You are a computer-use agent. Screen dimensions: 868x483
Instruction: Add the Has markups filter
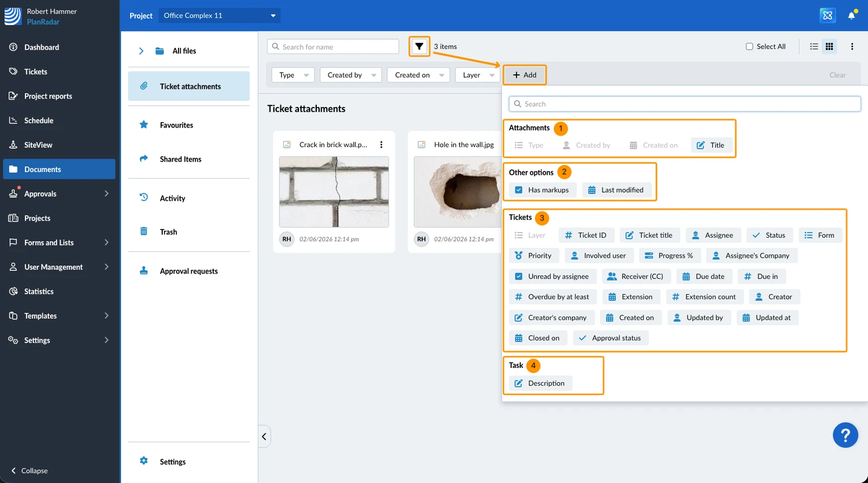point(542,190)
